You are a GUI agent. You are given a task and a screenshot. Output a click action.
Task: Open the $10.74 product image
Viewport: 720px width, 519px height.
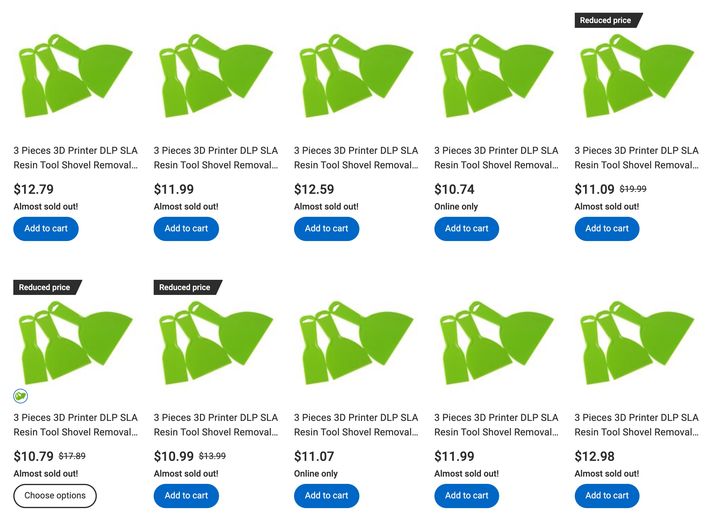pyautogui.click(x=495, y=72)
